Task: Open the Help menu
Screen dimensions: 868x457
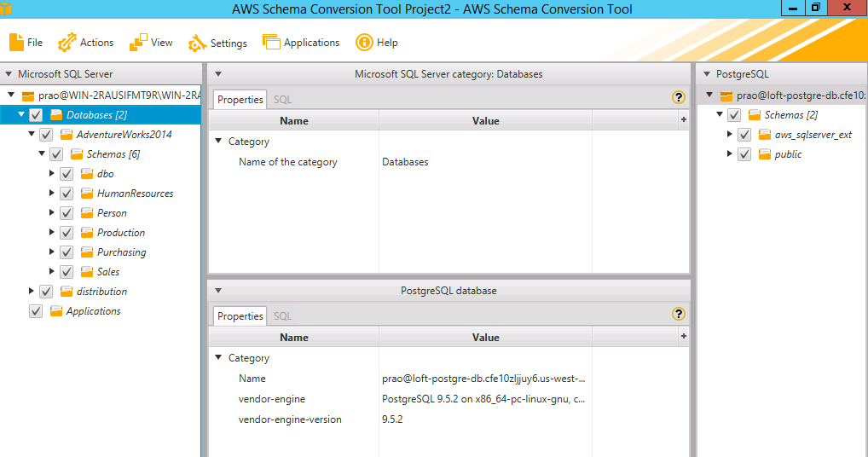Action: [x=376, y=42]
